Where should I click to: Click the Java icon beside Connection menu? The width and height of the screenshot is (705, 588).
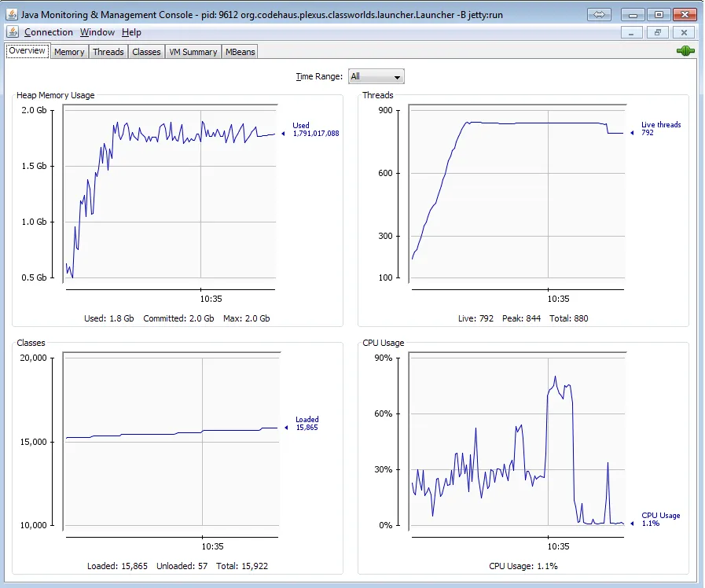pos(13,32)
